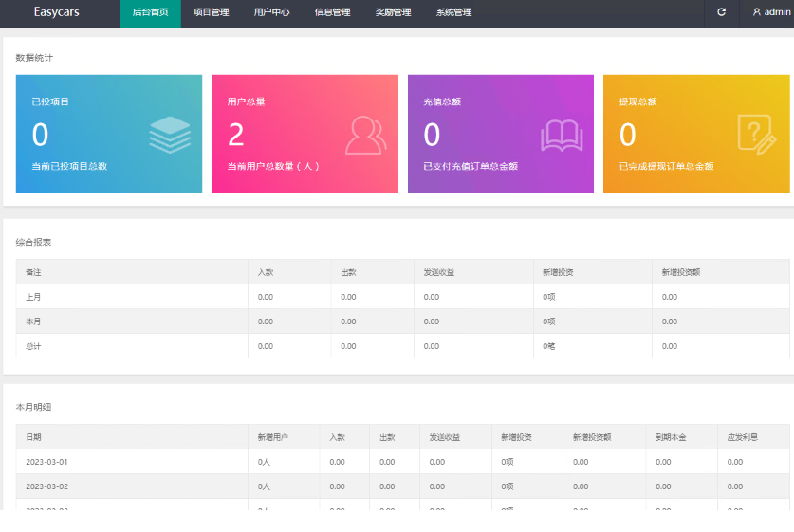Select the 本月 row label
The height and width of the screenshot is (532, 794).
pyautogui.click(x=33, y=321)
